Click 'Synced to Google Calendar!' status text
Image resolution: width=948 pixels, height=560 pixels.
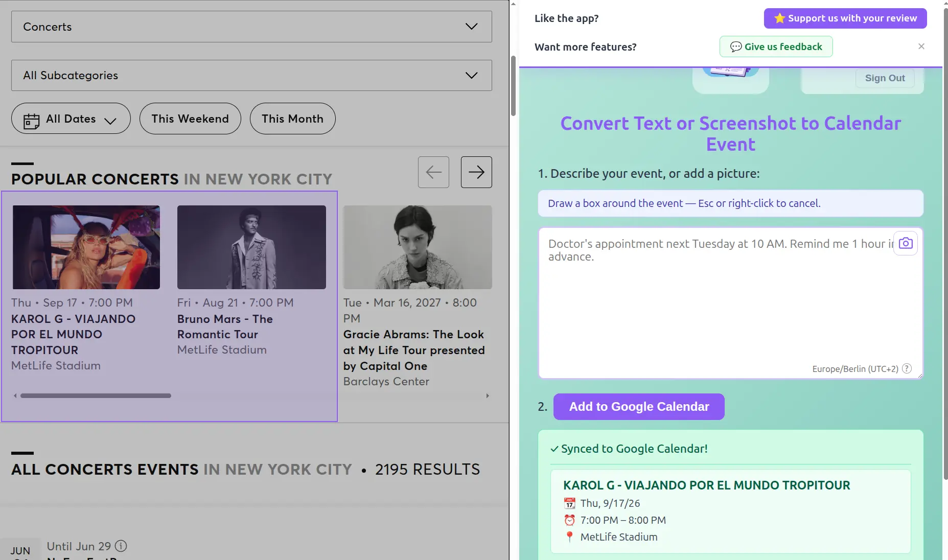click(x=634, y=449)
